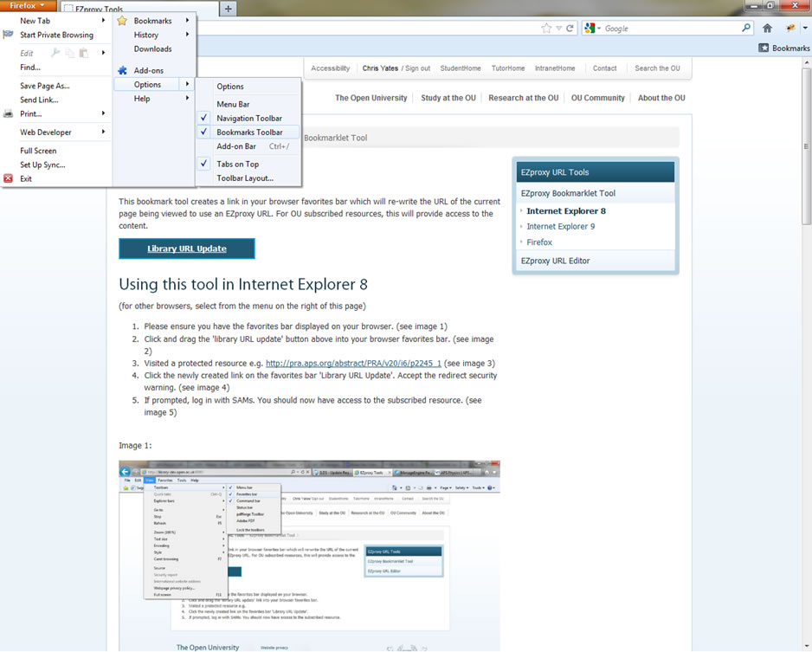Click the magnifier search icon

745,28
